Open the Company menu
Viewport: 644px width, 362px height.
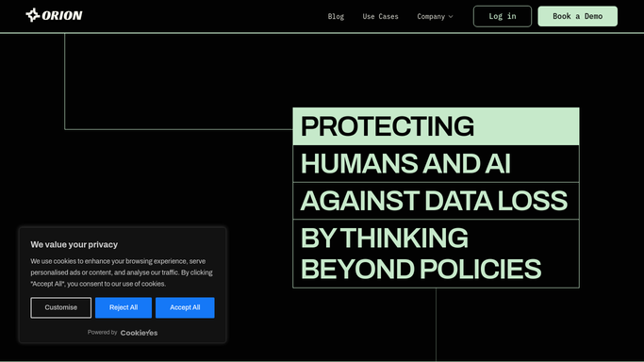[x=431, y=16]
